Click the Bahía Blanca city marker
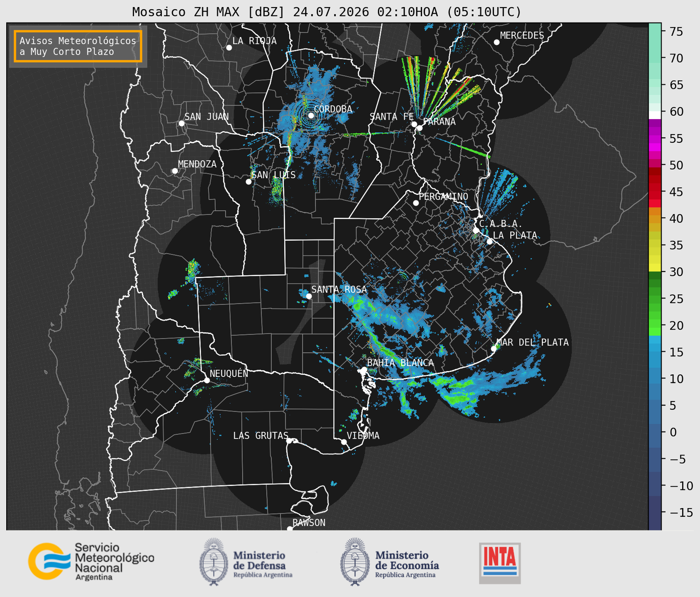This screenshot has height=597, width=700. pyautogui.click(x=364, y=369)
